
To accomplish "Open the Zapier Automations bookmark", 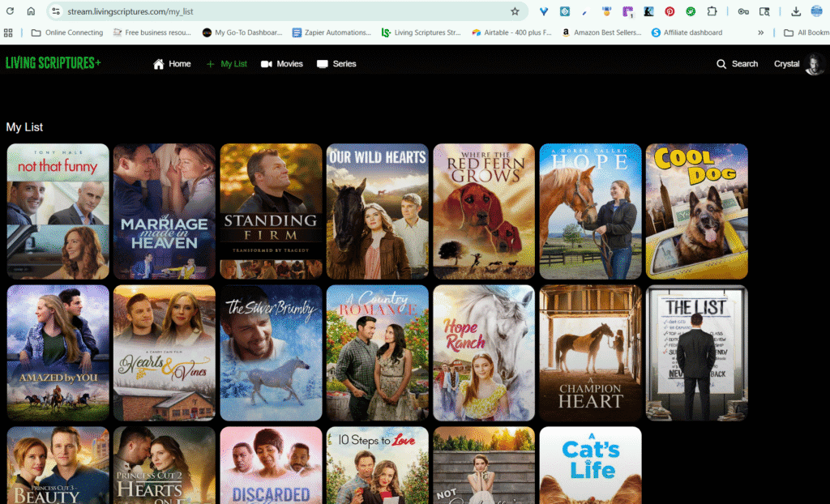I will (x=332, y=32).
